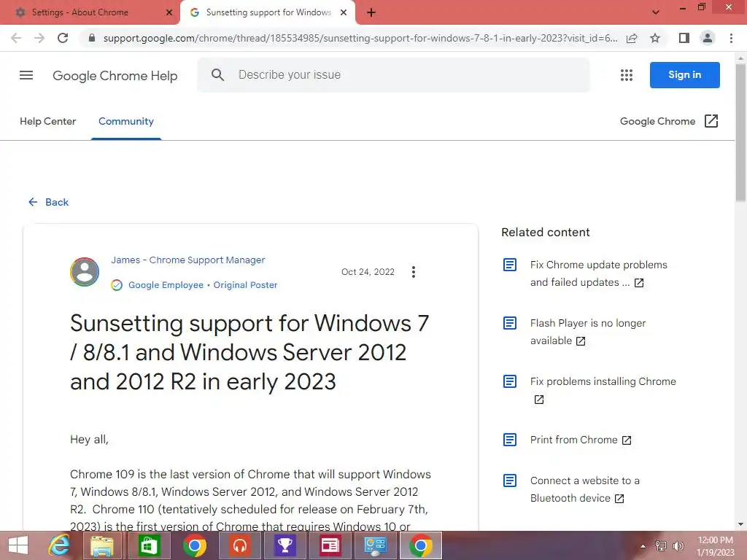The width and height of the screenshot is (747, 560).
Task: Open Fix problems installing Chrome article
Action: [603, 390]
